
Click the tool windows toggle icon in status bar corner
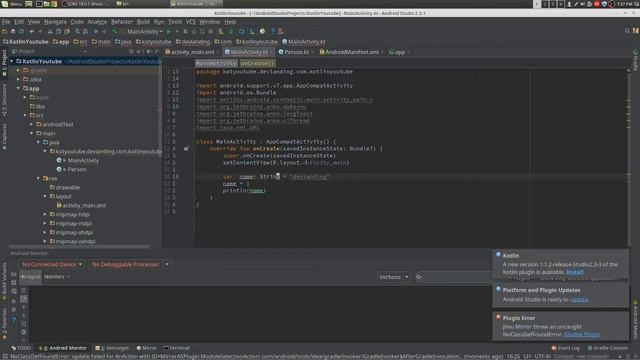[4, 356]
